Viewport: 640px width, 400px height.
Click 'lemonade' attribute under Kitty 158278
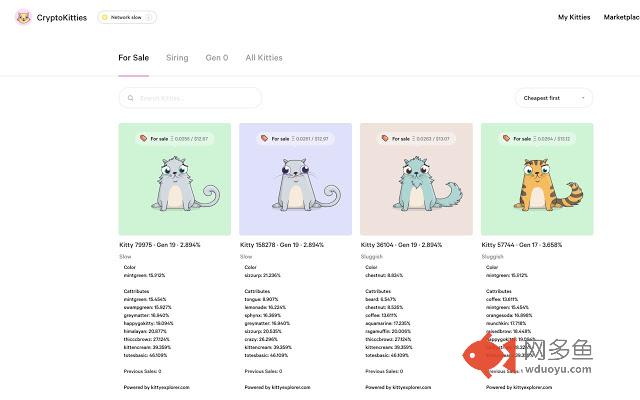coord(265,307)
